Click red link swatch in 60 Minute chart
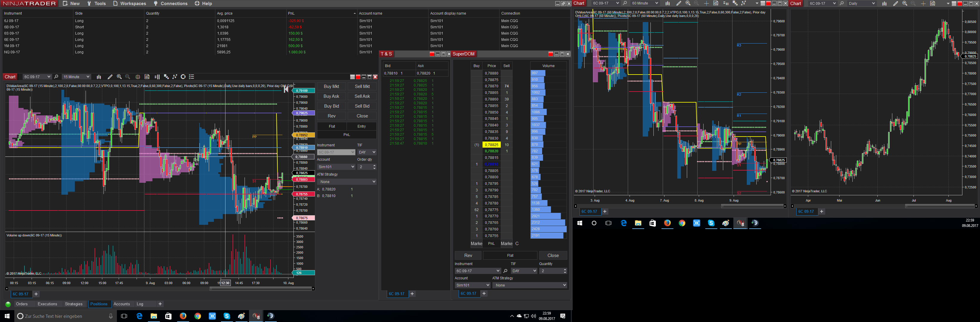 point(768,3)
